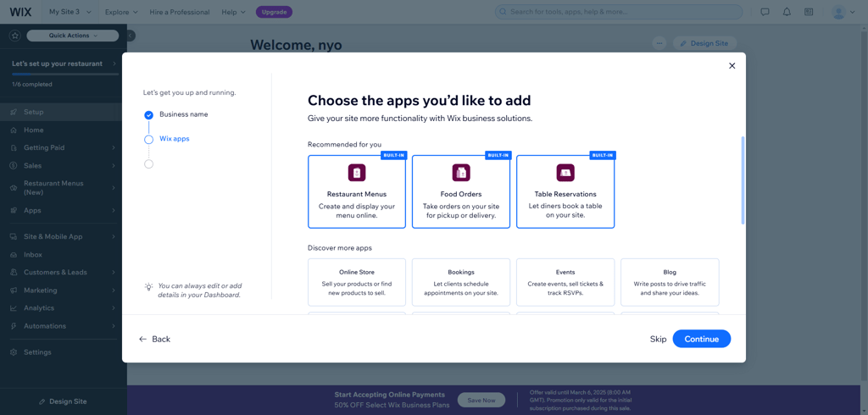Select the Blog app card
The width and height of the screenshot is (868, 415).
pos(670,282)
